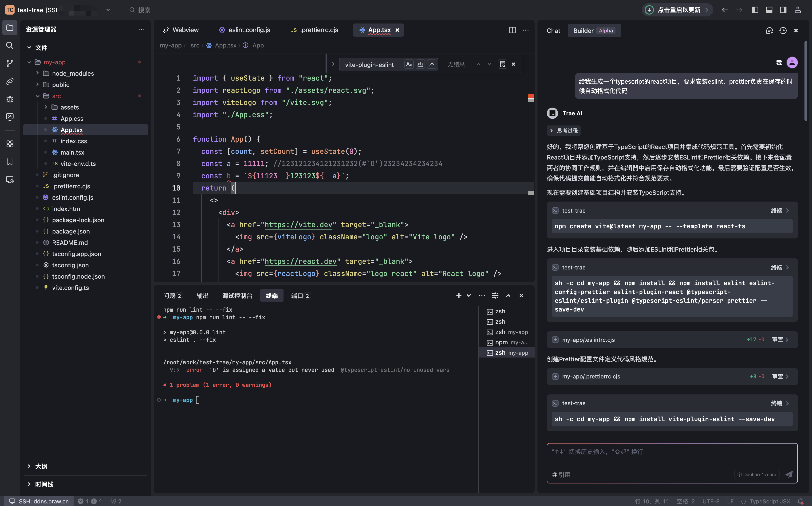Open Run and Debug bug icon
This screenshot has width=812, height=506.
(x=10, y=99)
